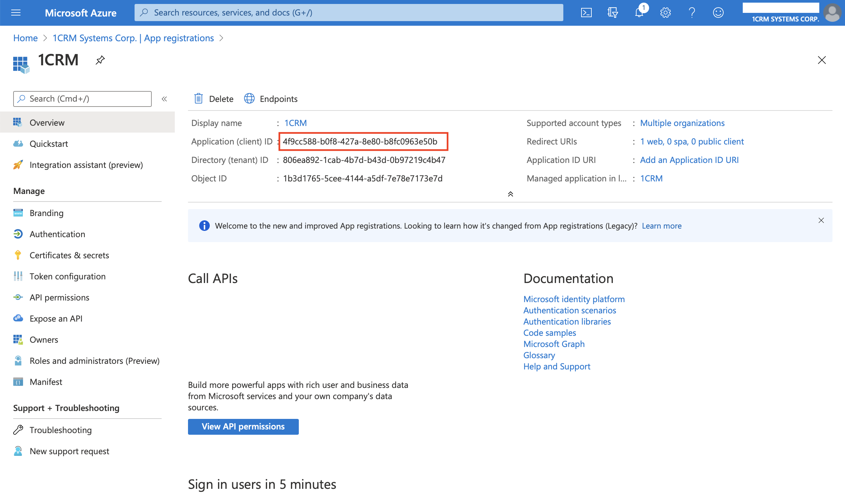Open portal settings gear
The width and height of the screenshot is (845, 504).
coord(665,13)
